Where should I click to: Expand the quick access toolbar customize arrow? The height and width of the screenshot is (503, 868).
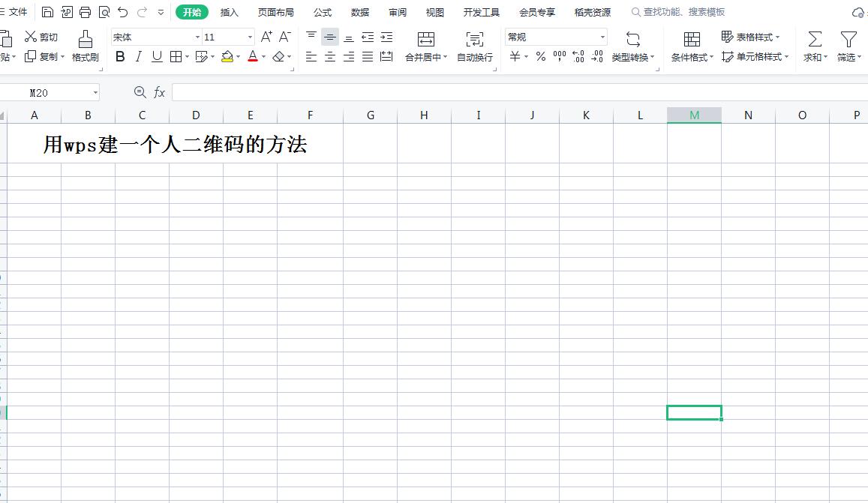click(161, 12)
